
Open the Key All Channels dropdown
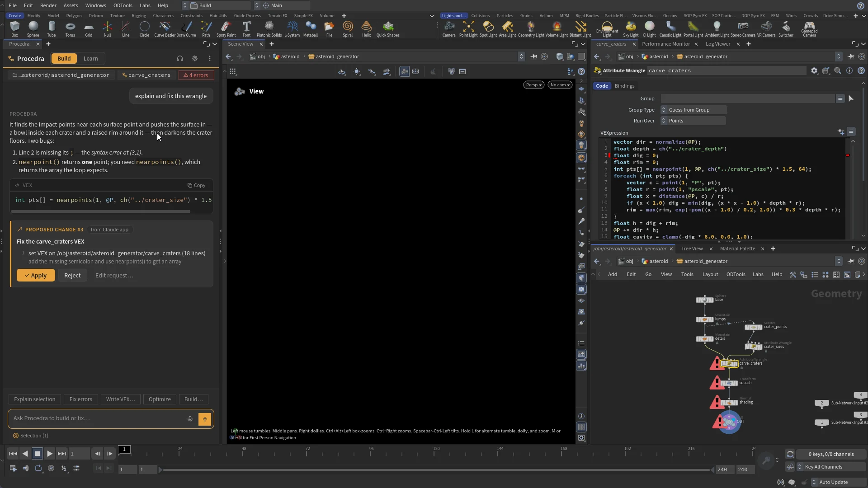coord(831,467)
